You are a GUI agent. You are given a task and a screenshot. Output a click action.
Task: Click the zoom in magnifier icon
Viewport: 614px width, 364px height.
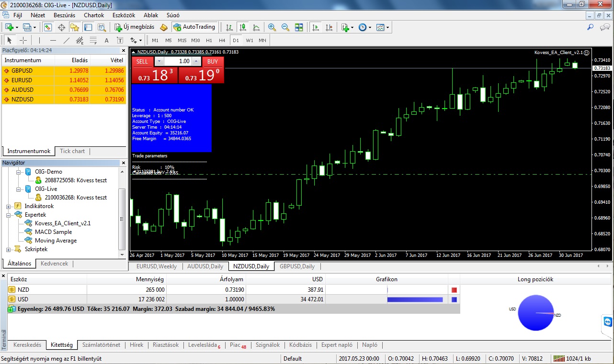[272, 27]
